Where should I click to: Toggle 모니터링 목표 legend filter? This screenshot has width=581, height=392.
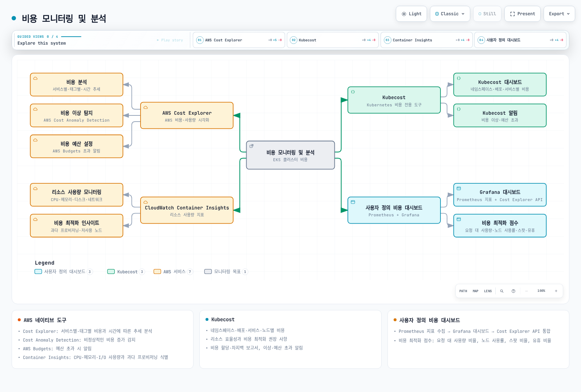tap(226, 271)
